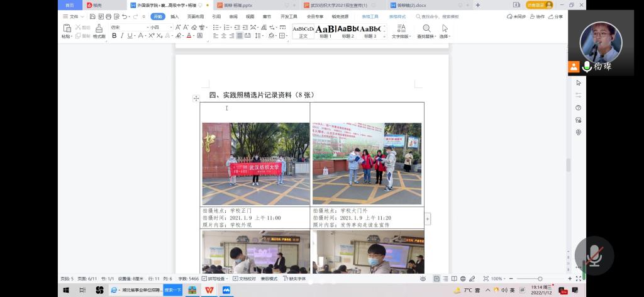Open Find and Replace (查找替换) tool
Image resolution: width=644 pixels, height=297 pixels.
(426, 31)
